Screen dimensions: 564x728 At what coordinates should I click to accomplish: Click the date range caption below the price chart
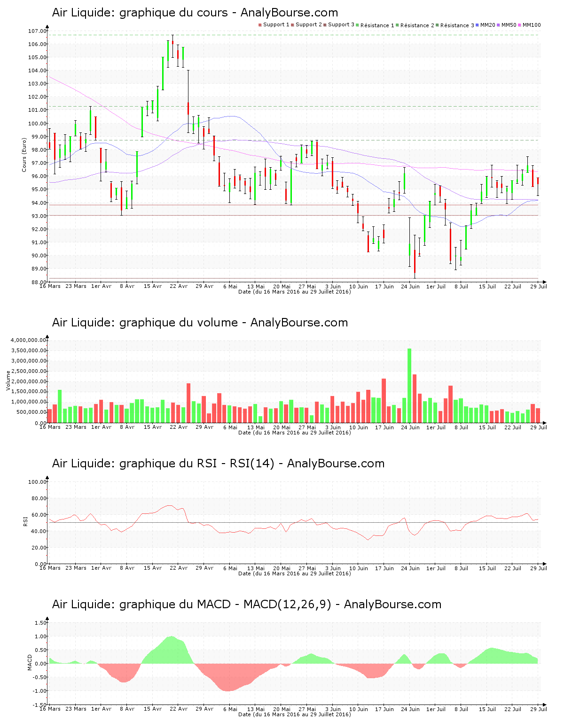[x=295, y=292]
